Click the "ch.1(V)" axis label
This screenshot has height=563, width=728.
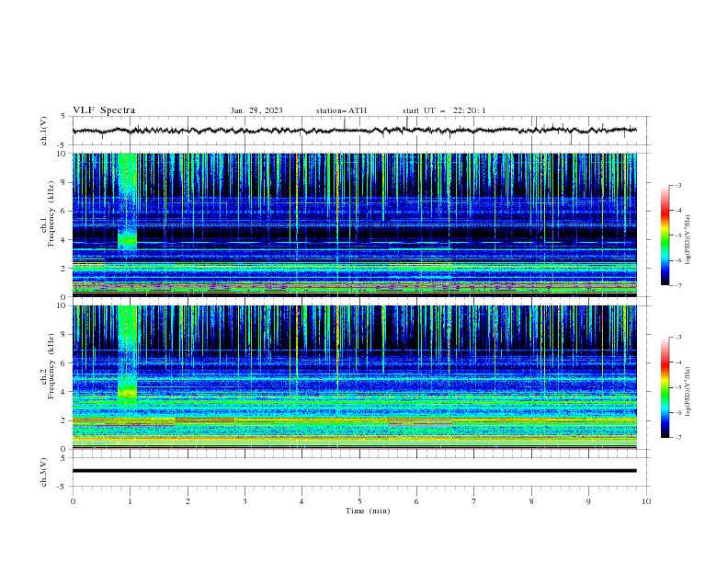pyautogui.click(x=44, y=131)
